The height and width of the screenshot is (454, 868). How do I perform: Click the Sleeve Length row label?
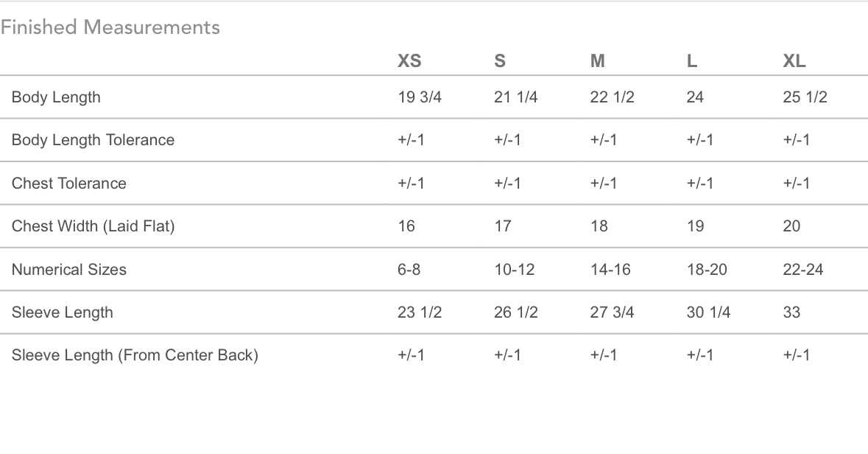(62, 312)
